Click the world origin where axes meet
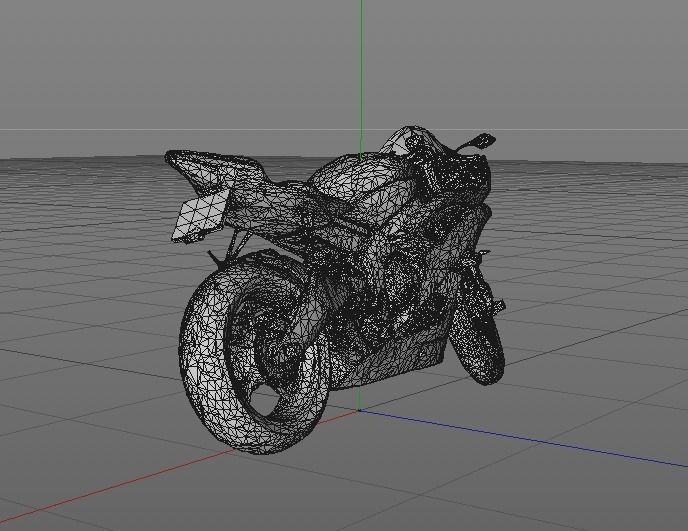The height and width of the screenshot is (531, 688). pyautogui.click(x=359, y=410)
